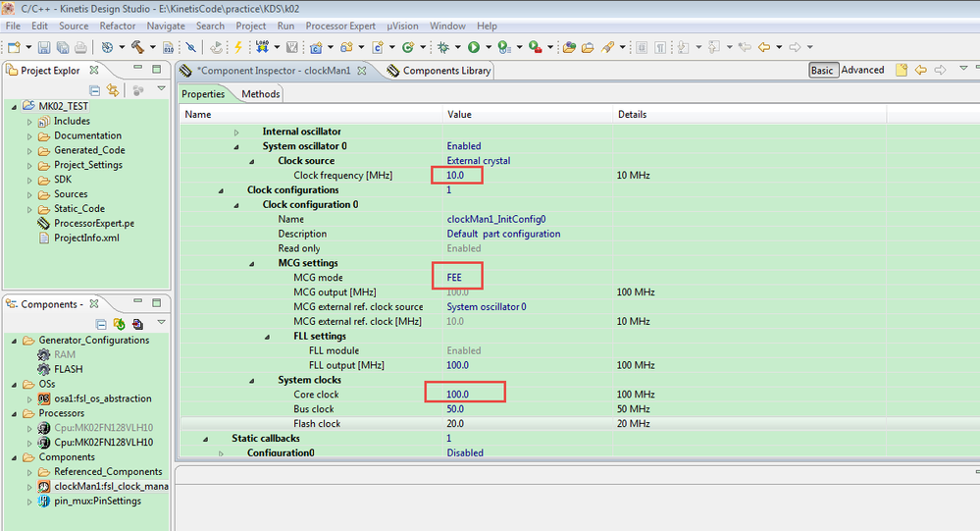
Task: Click the yellow Back navigation arrow in toolbar
Action: coord(764,47)
